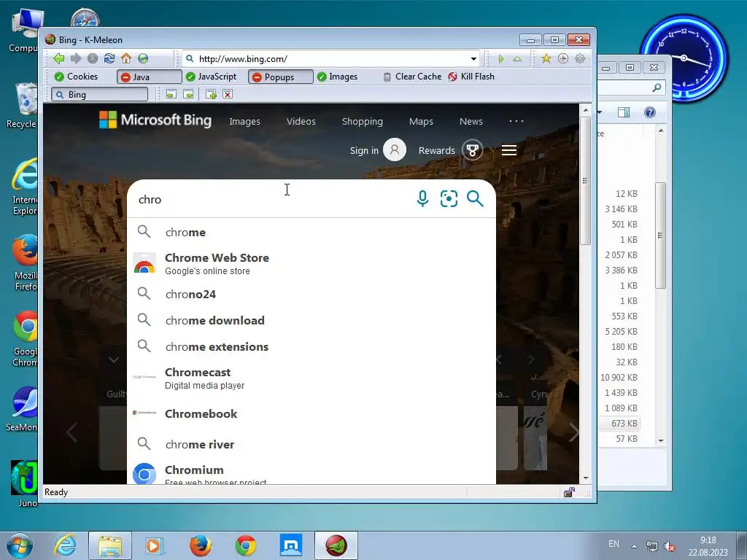Click Clear Cache button

pos(413,77)
